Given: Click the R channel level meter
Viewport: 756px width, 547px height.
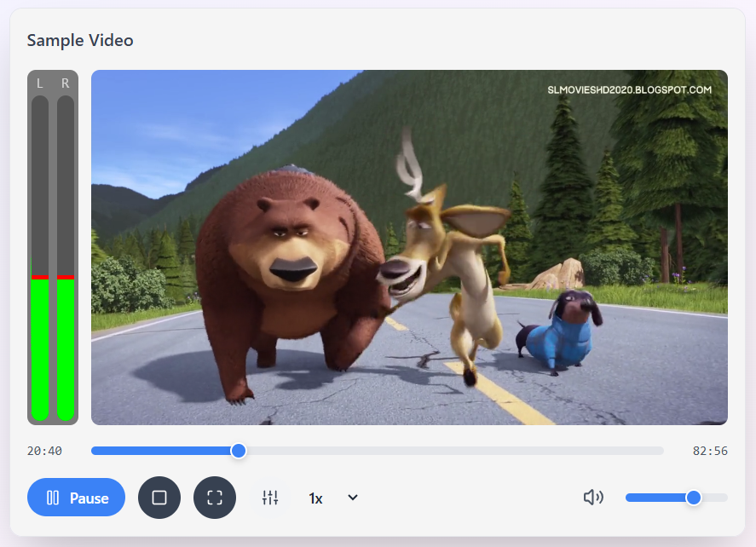Looking at the screenshot, I should (x=65, y=256).
